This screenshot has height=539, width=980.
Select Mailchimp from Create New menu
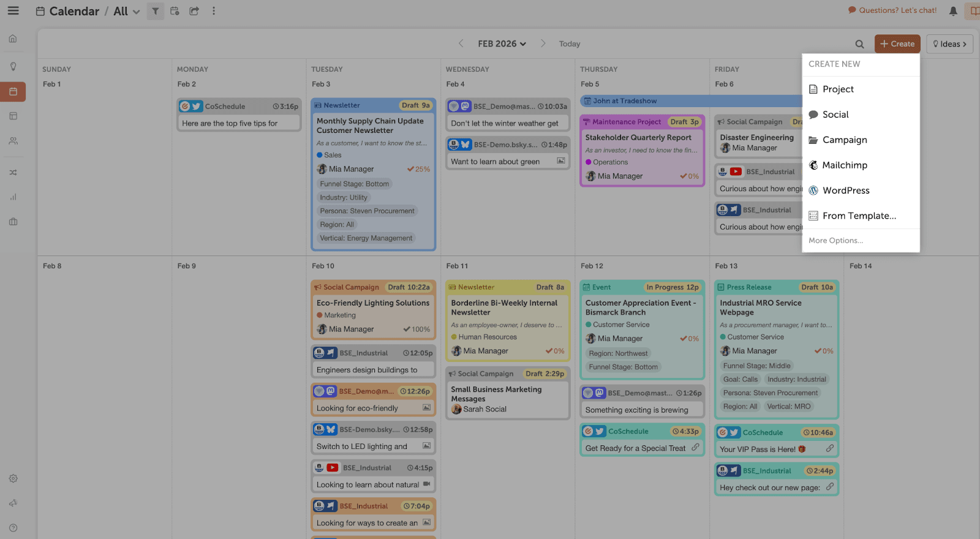point(861,165)
